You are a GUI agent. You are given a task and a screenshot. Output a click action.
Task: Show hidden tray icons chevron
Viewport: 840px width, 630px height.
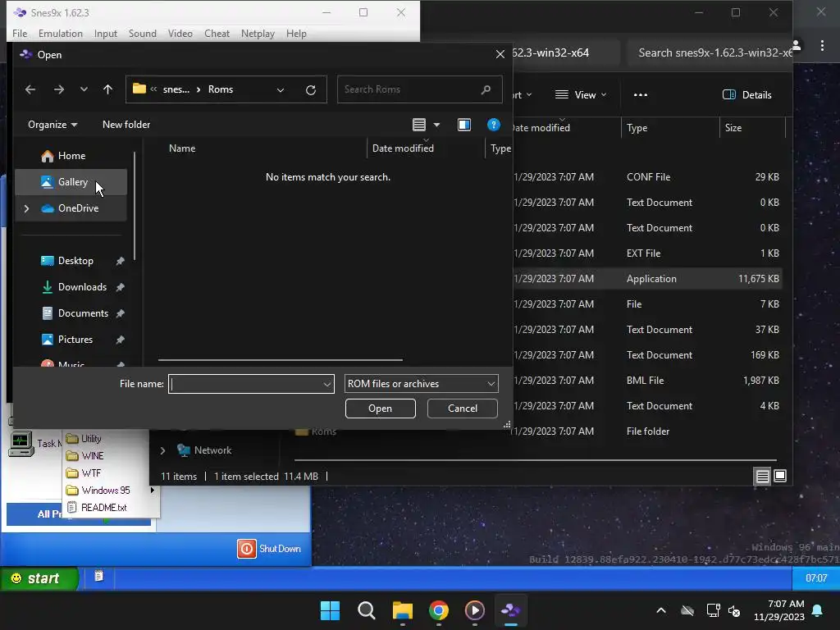tap(661, 610)
